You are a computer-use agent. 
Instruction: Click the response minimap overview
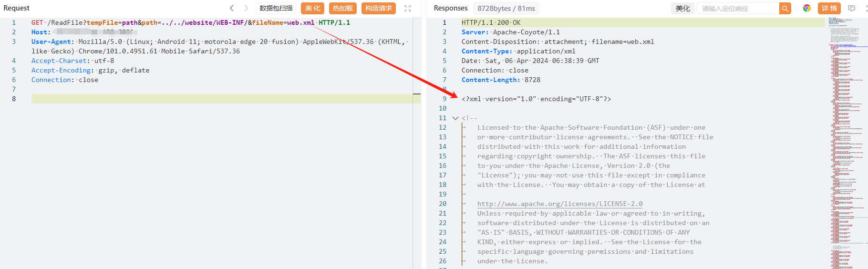(847, 143)
